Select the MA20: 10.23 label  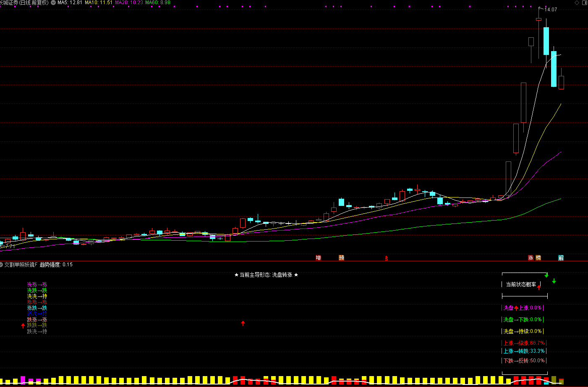(129, 3)
